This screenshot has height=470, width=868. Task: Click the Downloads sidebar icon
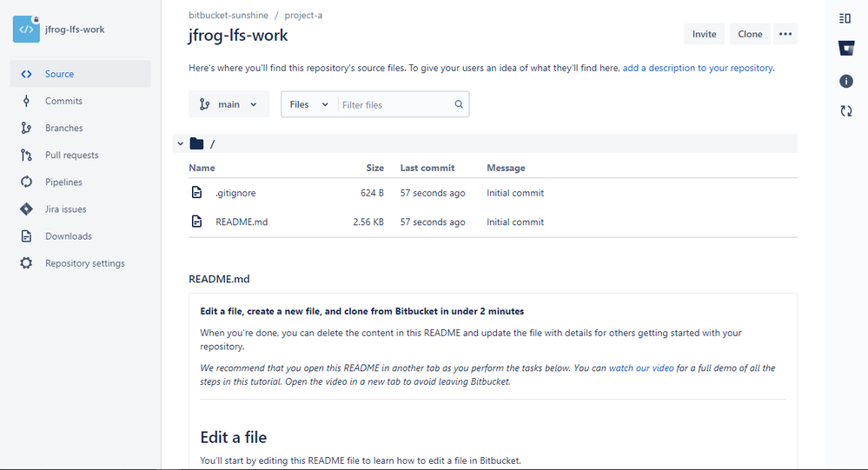(x=26, y=235)
